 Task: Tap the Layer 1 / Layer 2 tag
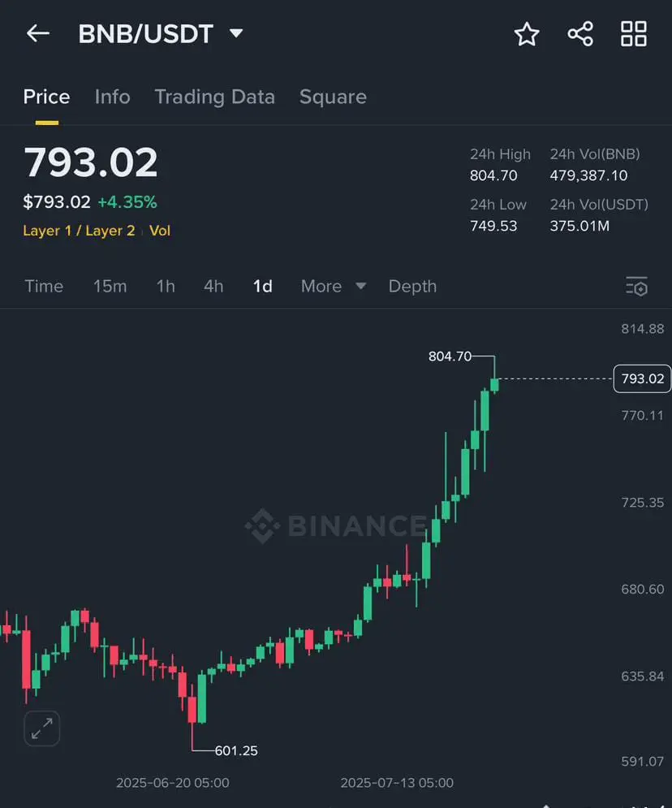[x=79, y=231]
